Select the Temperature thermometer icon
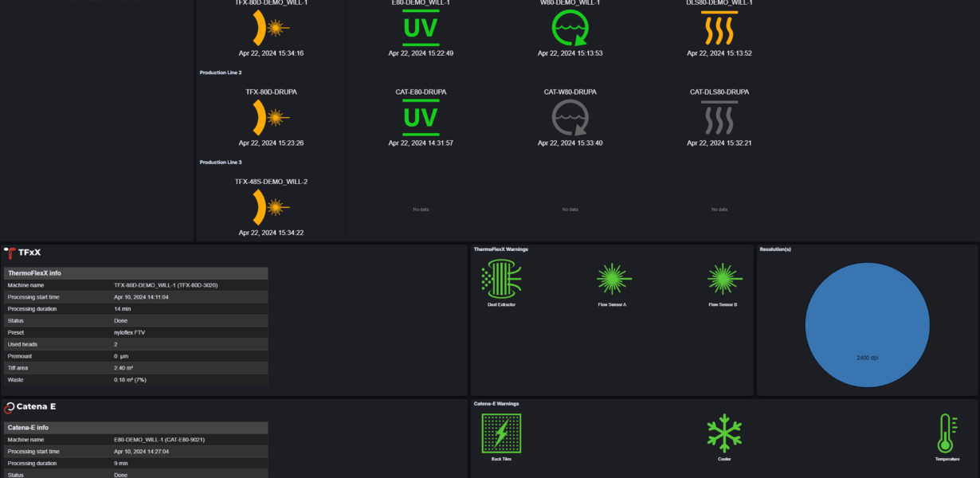This screenshot has width=980, height=478. (947, 433)
